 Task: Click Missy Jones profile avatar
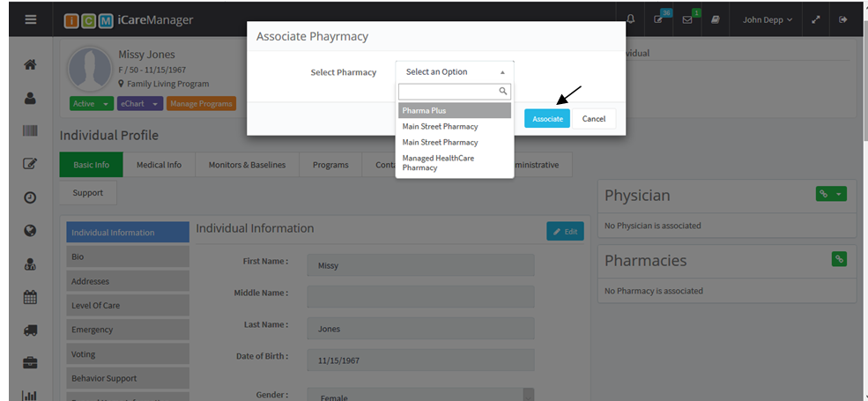(x=90, y=70)
